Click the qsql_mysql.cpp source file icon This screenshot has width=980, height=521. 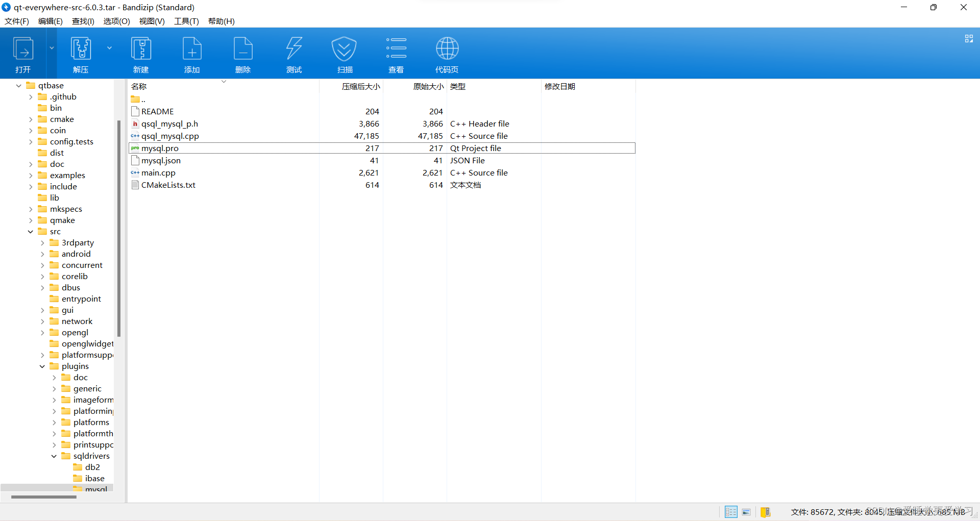[x=135, y=136]
